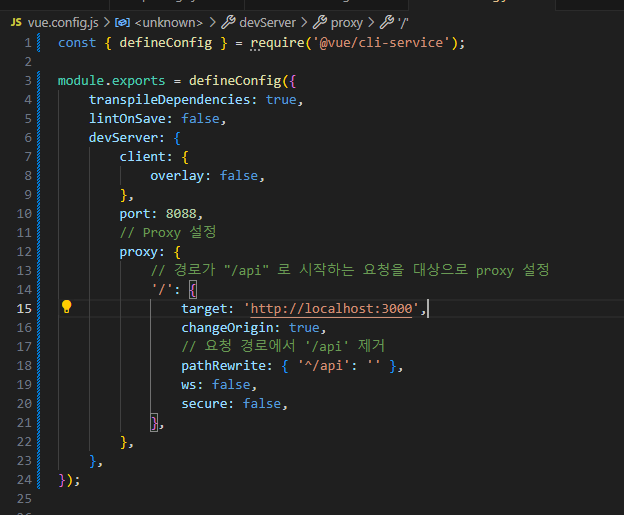Open the devServer breadcrumb item
This screenshot has width=624, height=515.
coord(267,23)
